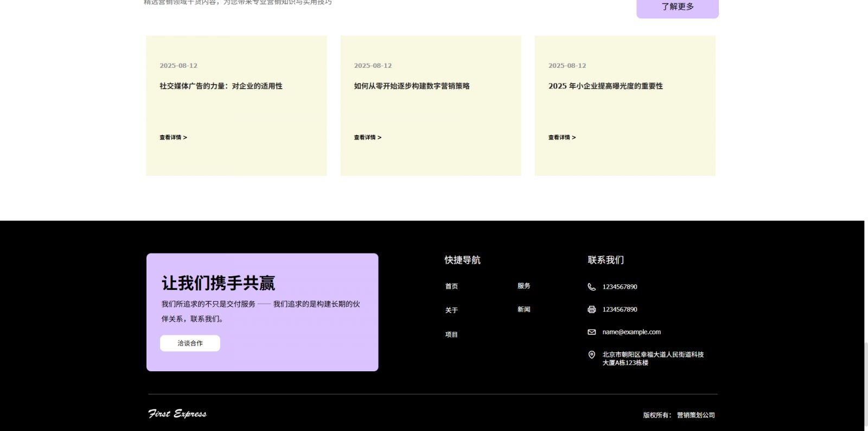
Task: Click 查看详情 under 数字营销策略 article
Action: click(367, 137)
